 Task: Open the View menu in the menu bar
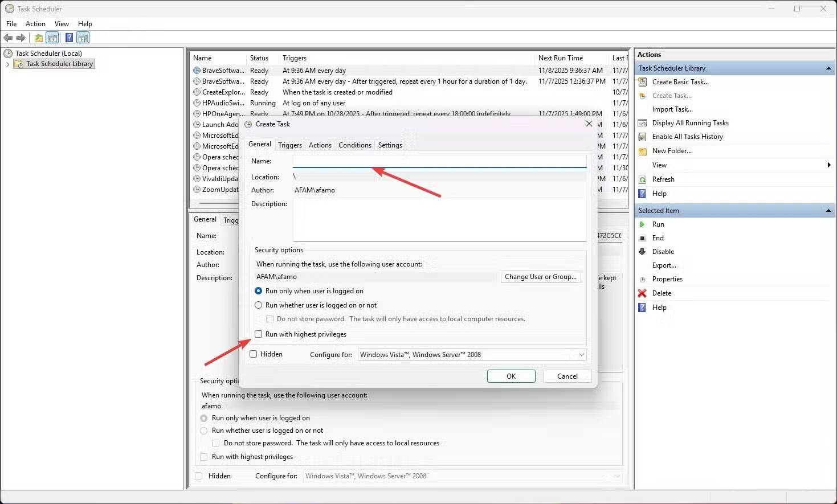(x=62, y=24)
